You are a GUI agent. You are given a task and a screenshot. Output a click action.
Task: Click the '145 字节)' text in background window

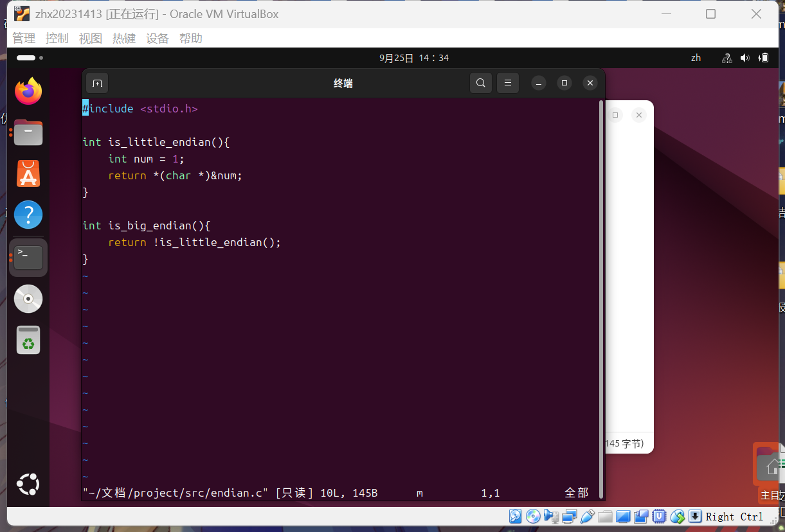624,443
